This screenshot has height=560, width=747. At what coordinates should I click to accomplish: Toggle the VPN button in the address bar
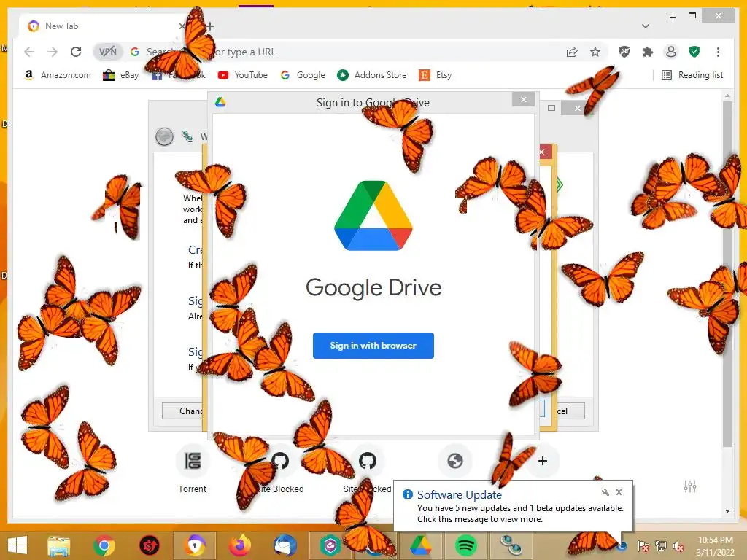pos(108,52)
